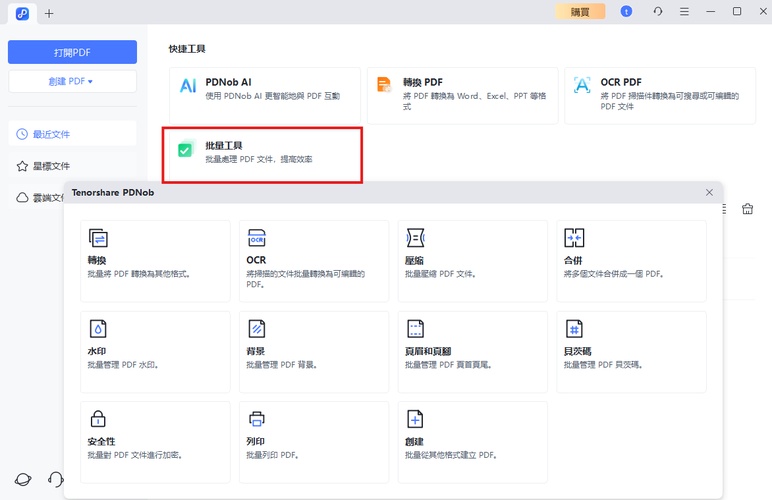Open the OCR PDF quick tool card
The image size is (772, 500).
(x=660, y=95)
